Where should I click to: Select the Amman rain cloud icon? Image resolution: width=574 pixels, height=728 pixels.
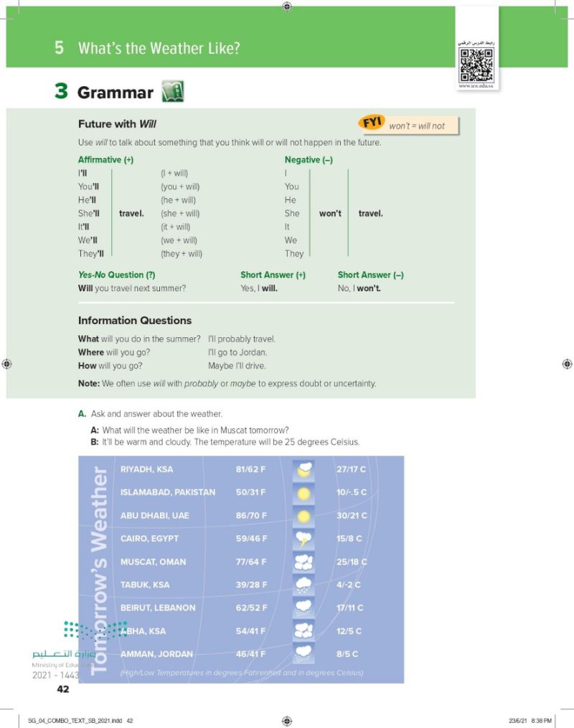[x=304, y=653]
